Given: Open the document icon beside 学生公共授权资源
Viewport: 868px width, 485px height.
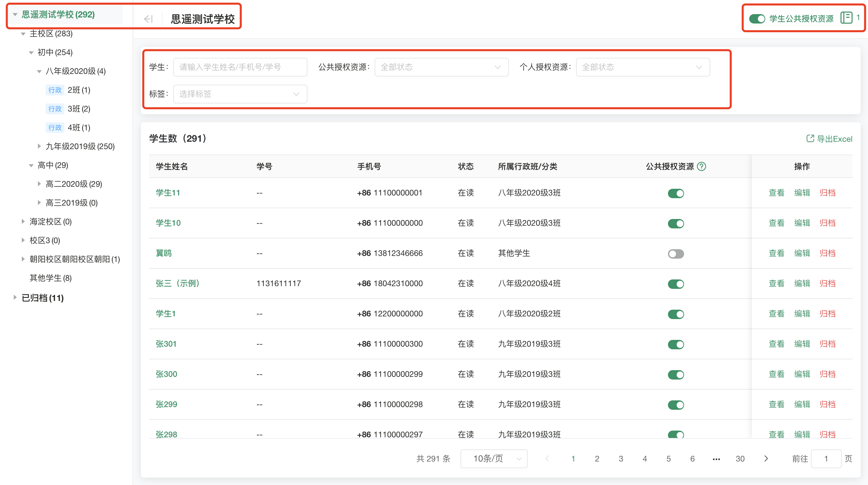Looking at the screenshot, I should coord(846,17).
